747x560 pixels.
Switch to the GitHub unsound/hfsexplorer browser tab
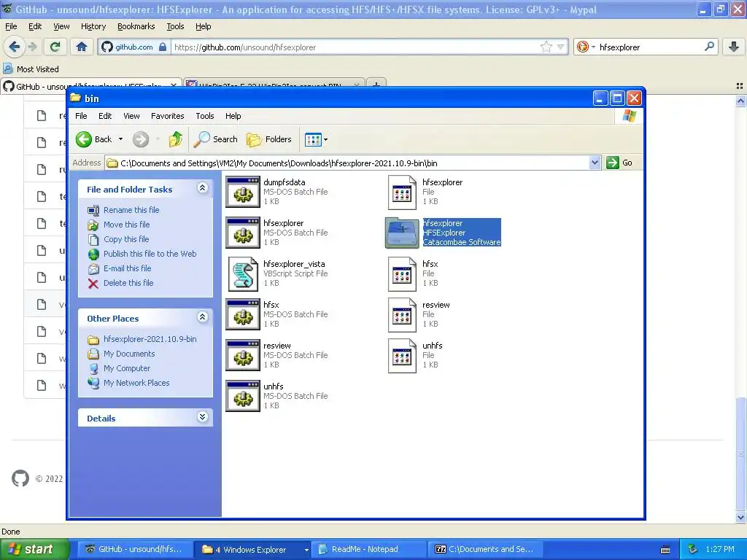pyautogui.click(x=90, y=86)
